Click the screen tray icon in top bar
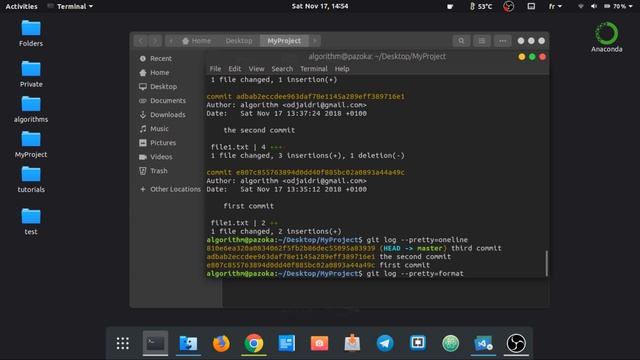 tap(531, 7)
